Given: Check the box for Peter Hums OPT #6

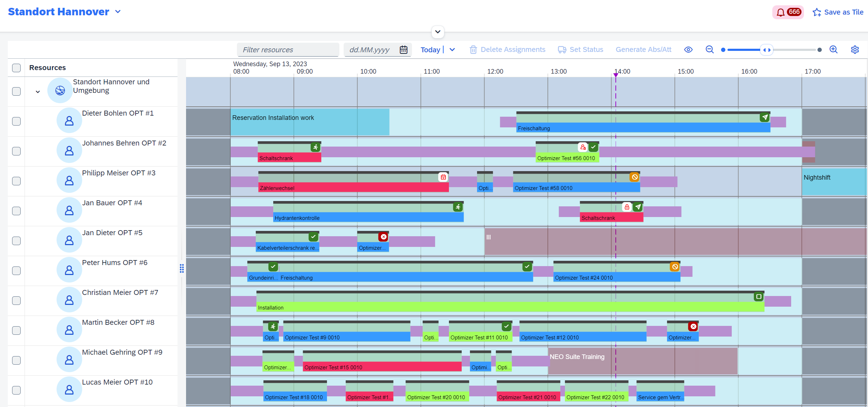Looking at the screenshot, I should (x=16, y=271).
